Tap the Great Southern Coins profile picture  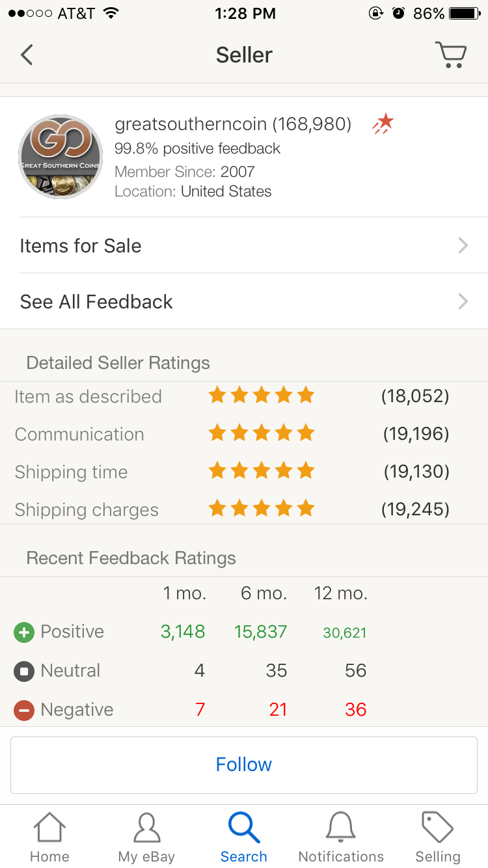[61, 157]
